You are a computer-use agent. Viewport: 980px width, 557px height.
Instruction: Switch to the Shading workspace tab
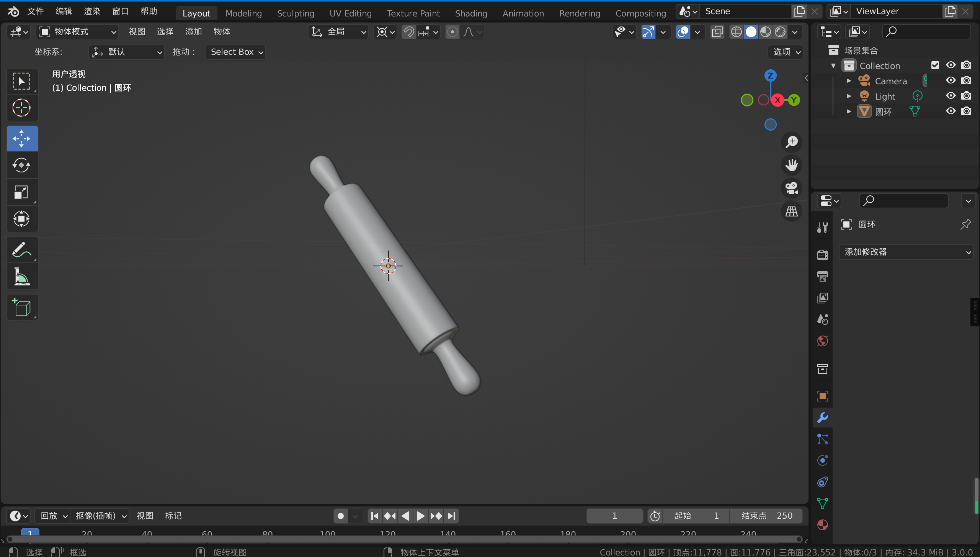[x=471, y=13]
